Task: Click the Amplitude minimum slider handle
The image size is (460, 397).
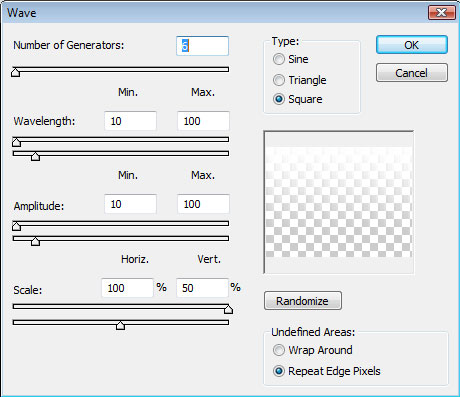Action: tap(16, 226)
